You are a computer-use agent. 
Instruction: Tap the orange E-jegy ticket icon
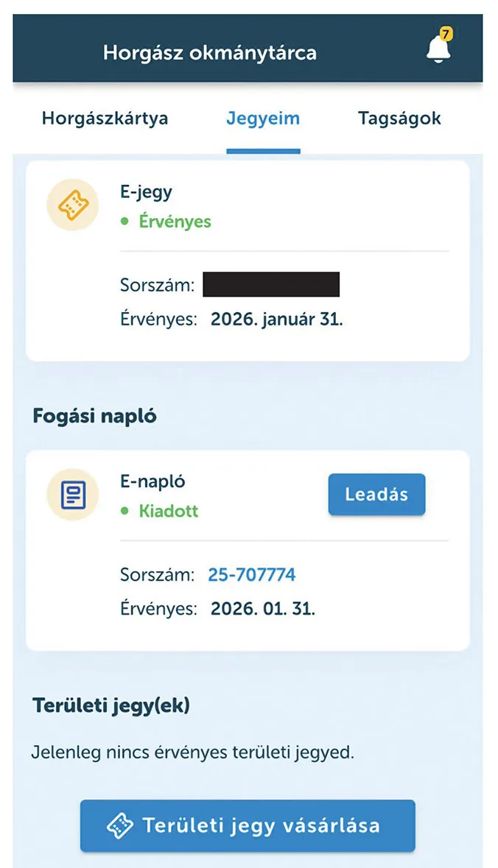72,205
